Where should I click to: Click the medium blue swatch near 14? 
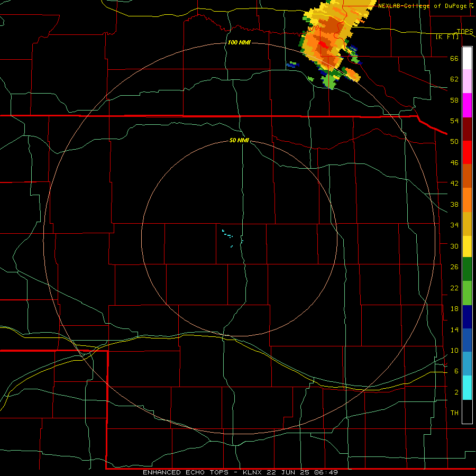click(x=467, y=340)
